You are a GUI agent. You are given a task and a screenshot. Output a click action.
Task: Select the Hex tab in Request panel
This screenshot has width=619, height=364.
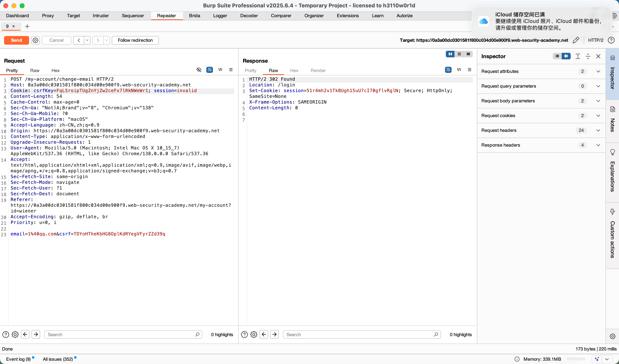[x=55, y=70]
